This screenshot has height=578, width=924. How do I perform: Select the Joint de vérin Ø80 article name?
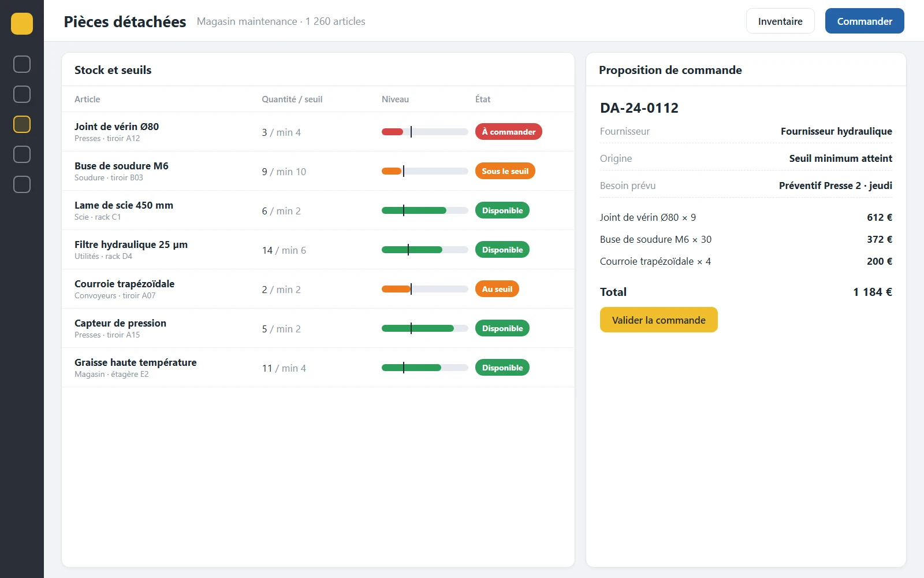(117, 127)
